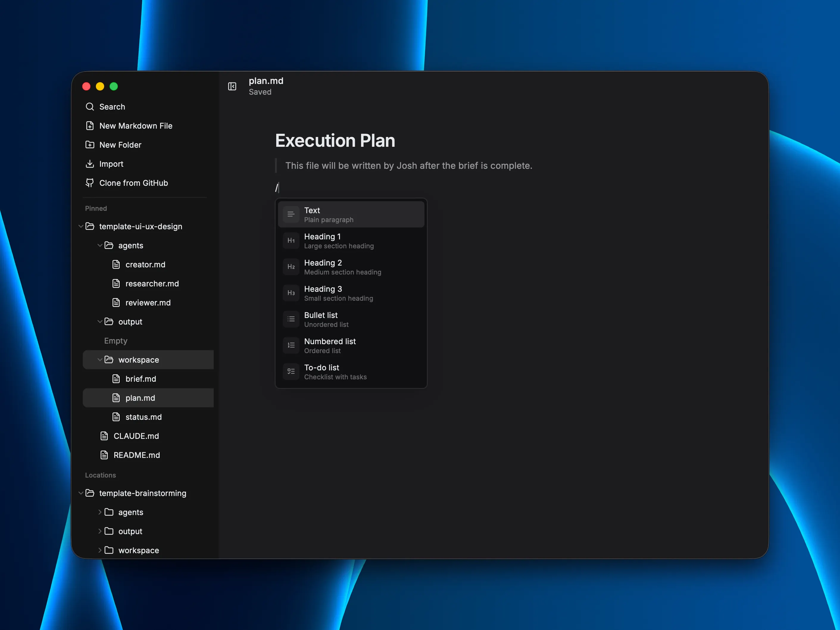840x630 pixels.
Task: Click Clone from GitHub label
Action: [x=134, y=183]
